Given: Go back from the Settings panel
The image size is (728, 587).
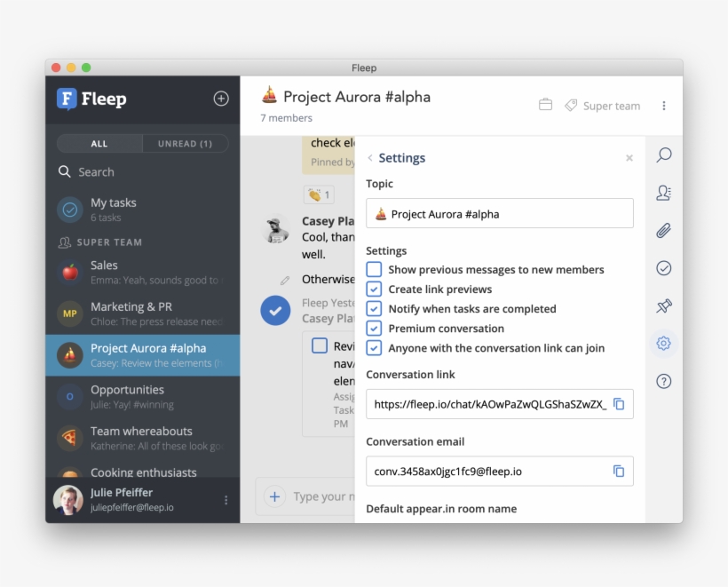Looking at the screenshot, I should [x=370, y=158].
